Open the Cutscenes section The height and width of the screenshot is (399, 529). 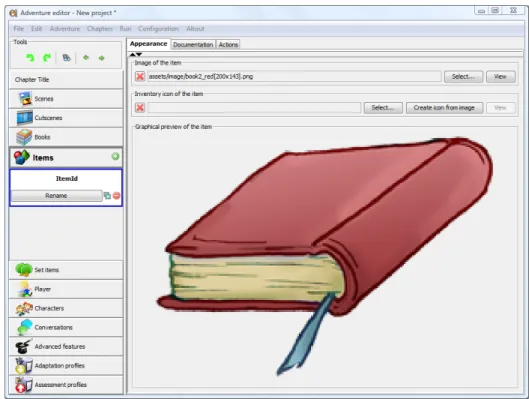coord(66,118)
